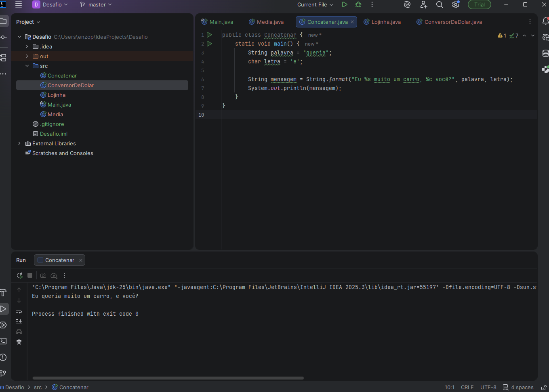The image size is (549, 392).
Task: Switch to the Main.java editor tab
Action: tap(221, 22)
